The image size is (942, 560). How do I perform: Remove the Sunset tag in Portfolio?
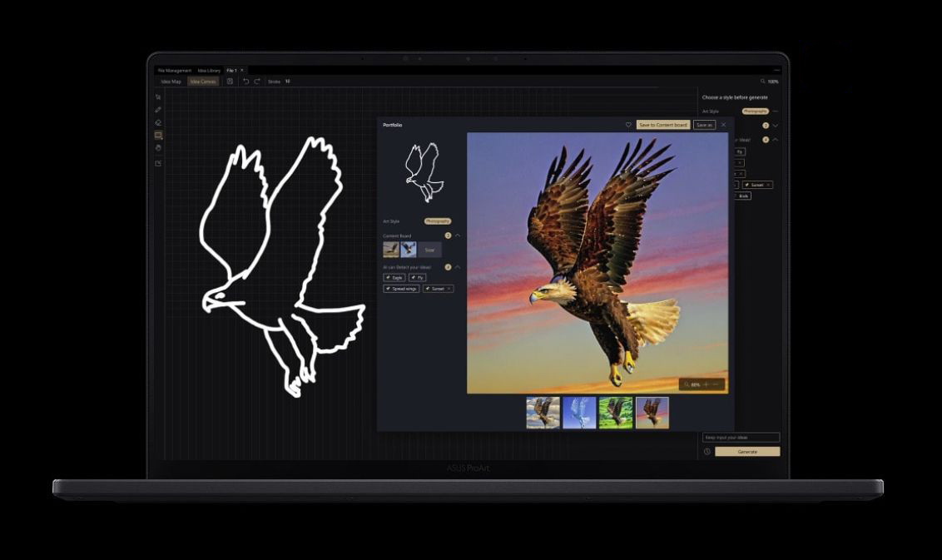tap(449, 289)
